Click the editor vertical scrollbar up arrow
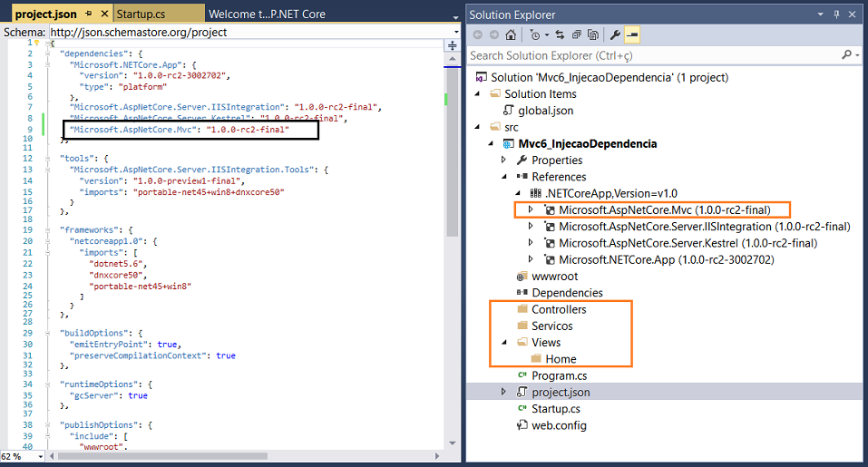Screen dimensions: 868x467 453,58
